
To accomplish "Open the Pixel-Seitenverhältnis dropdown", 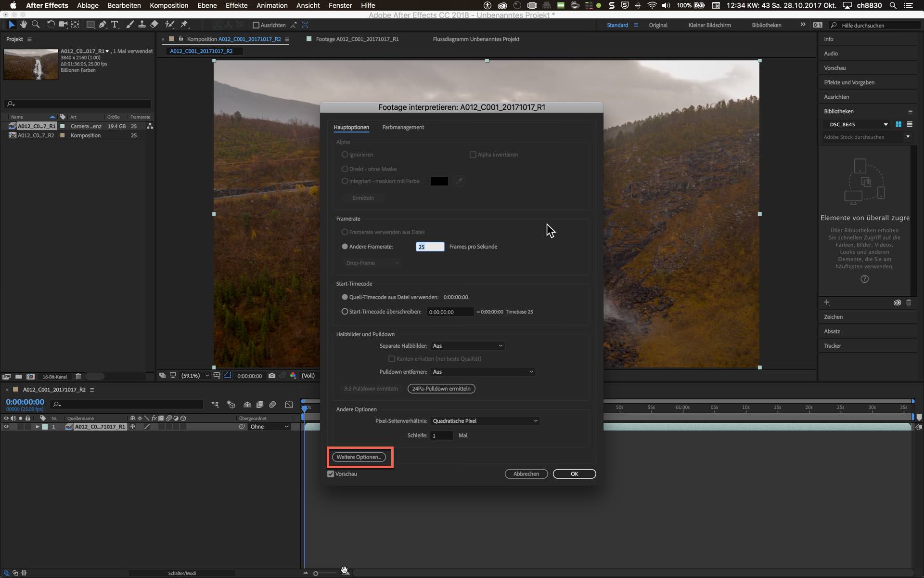I will pyautogui.click(x=485, y=421).
